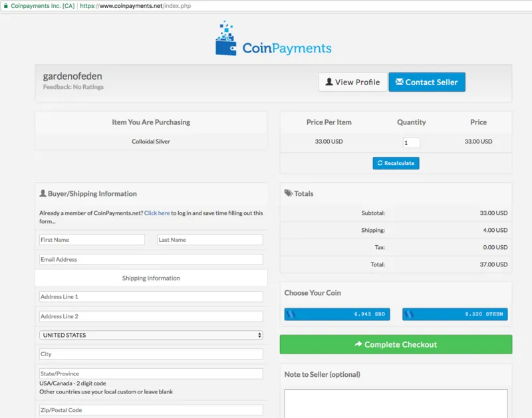The height and width of the screenshot is (418, 532).
Task: Click the Totals tag icon
Action: point(289,193)
